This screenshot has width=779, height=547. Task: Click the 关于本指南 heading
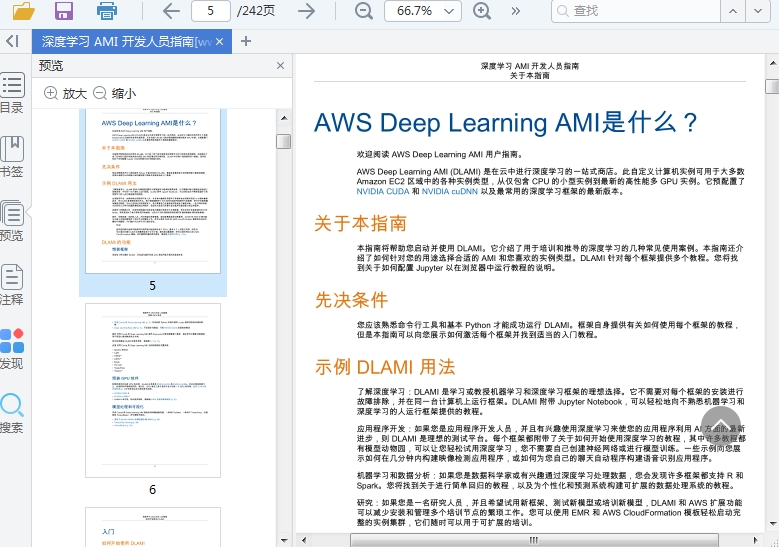(361, 224)
